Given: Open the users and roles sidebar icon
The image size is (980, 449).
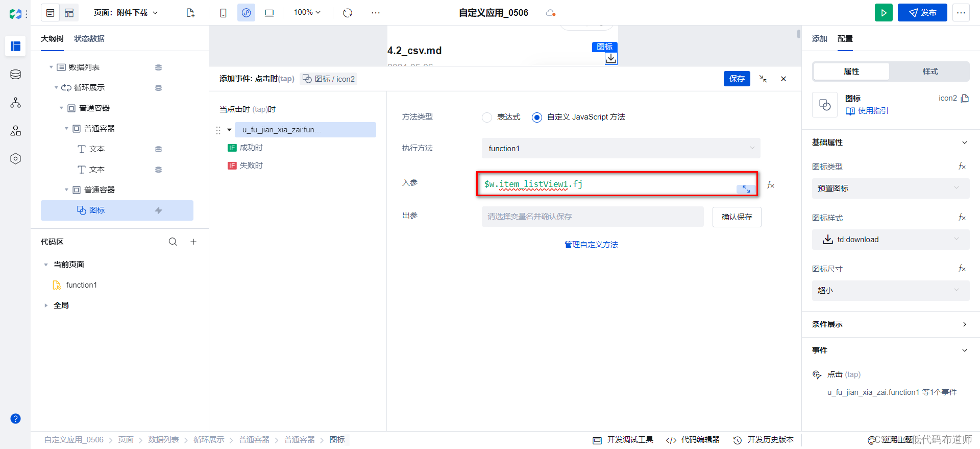Looking at the screenshot, I should pyautogui.click(x=16, y=131).
